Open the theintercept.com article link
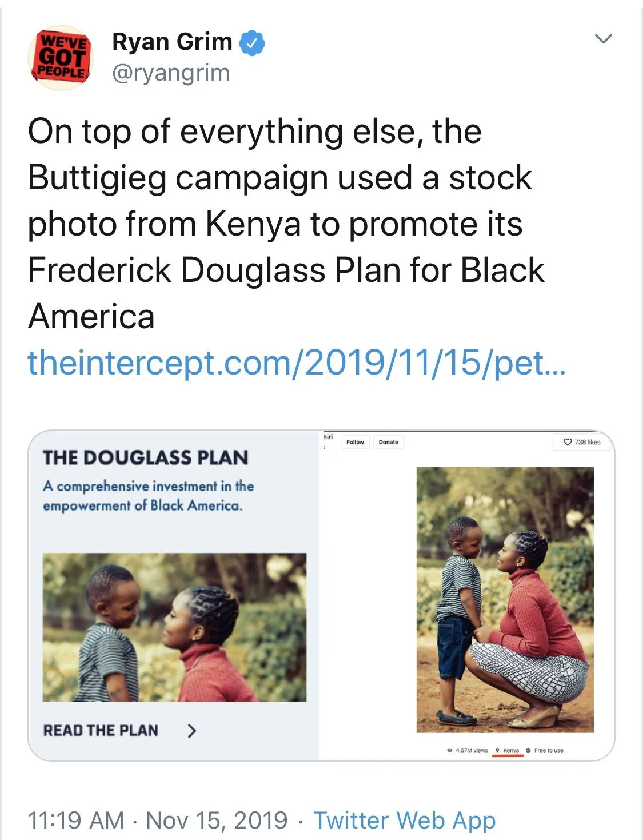643x840 pixels. coord(297,363)
